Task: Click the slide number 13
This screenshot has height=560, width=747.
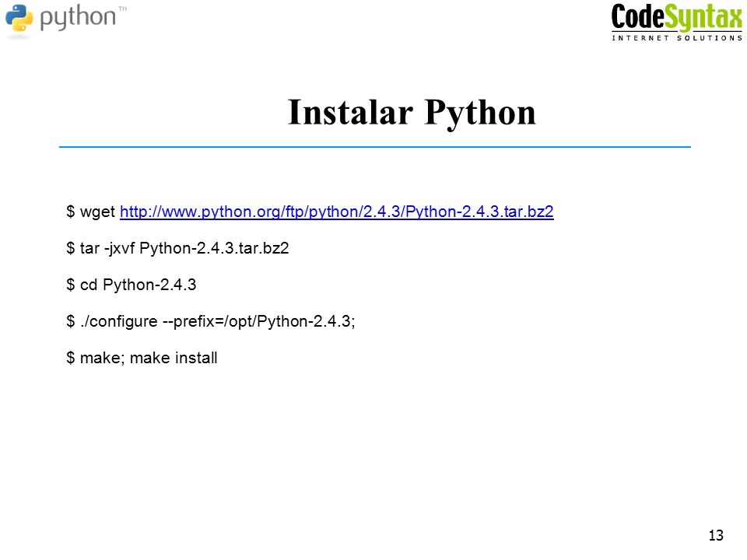Action: pos(716,535)
